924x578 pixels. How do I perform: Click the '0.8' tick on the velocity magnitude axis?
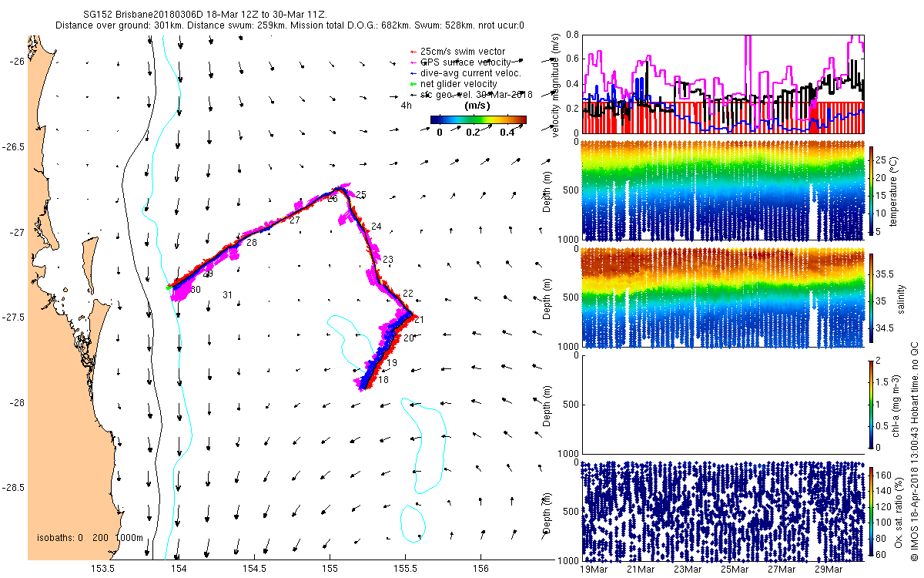point(572,35)
